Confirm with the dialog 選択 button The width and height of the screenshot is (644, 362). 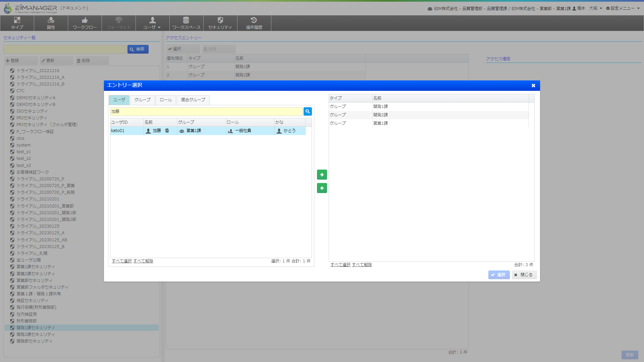point(499,275)
